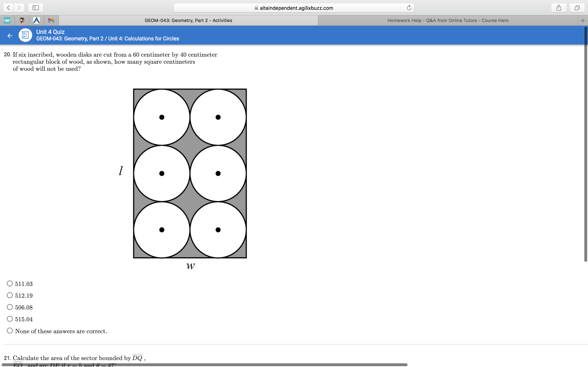The height and width of the screenshot is (367, 588).
Task: Show the tab overview
Action: click(577, 8)
